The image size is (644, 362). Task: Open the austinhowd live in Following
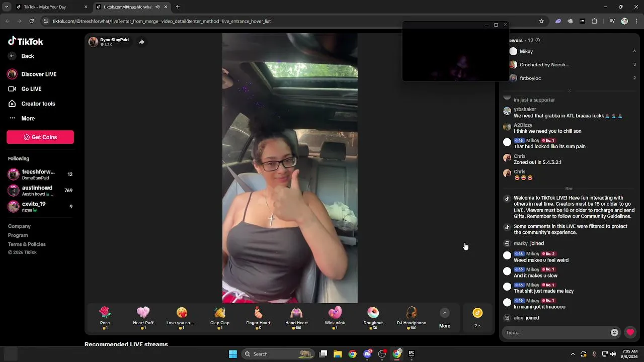point(40,191)
